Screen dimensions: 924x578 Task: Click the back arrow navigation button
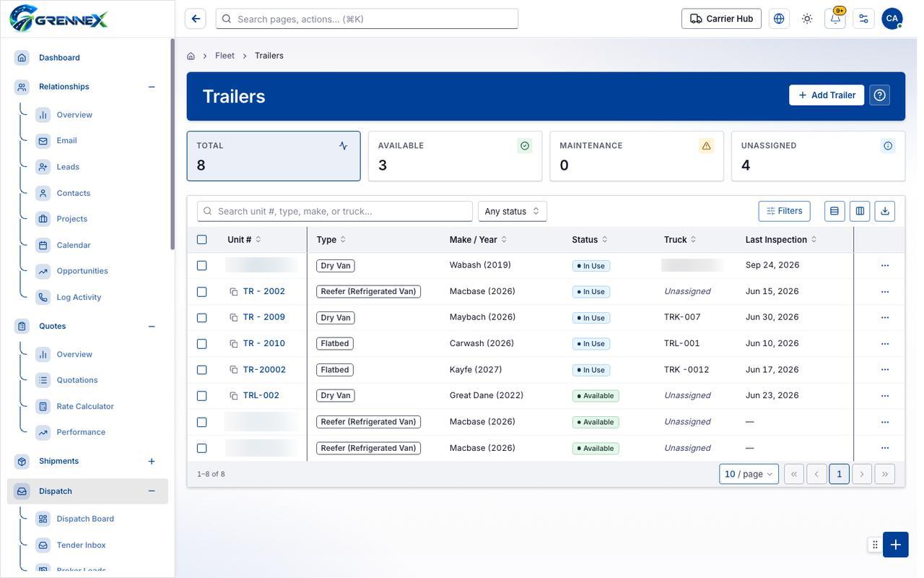pos(196,19)
